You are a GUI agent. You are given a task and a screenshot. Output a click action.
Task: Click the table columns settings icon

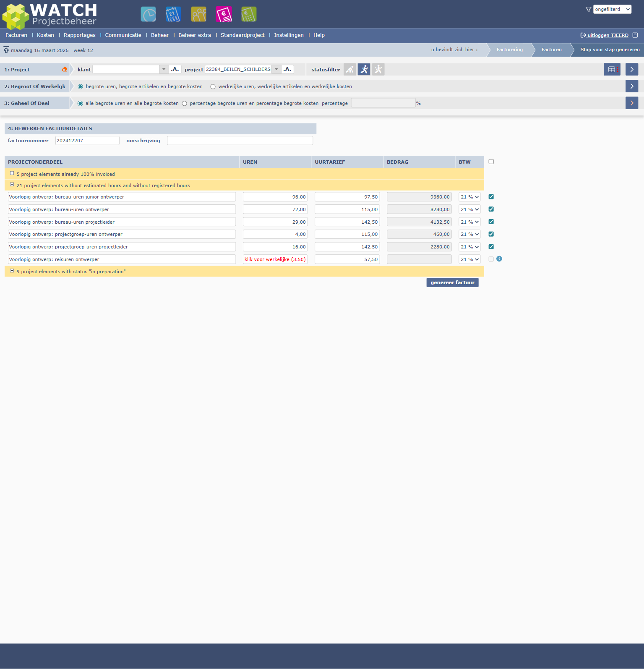tap(612, 70)
